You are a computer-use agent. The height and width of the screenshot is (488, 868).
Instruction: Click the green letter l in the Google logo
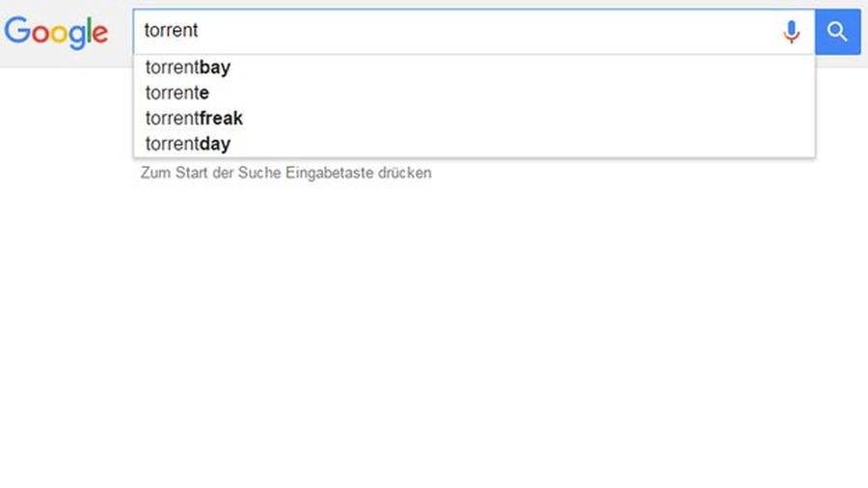(x=89, y=32)
